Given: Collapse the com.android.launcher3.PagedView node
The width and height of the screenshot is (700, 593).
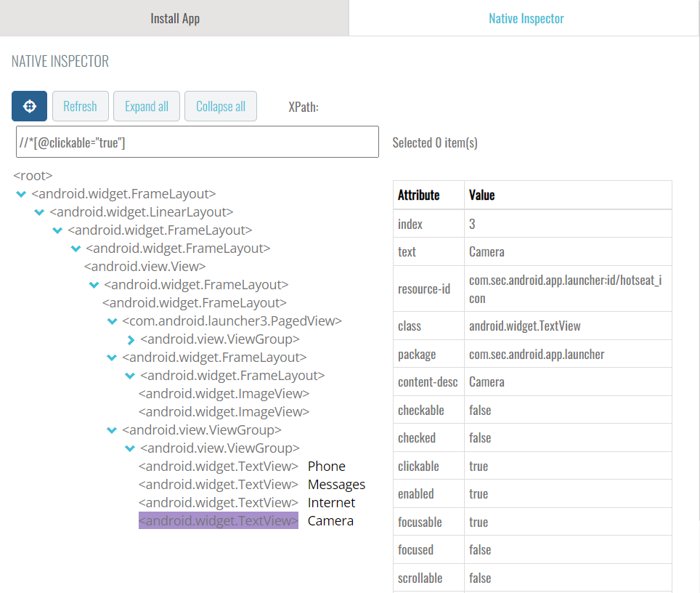Looking at the screenshot, I should pos(112,321).
